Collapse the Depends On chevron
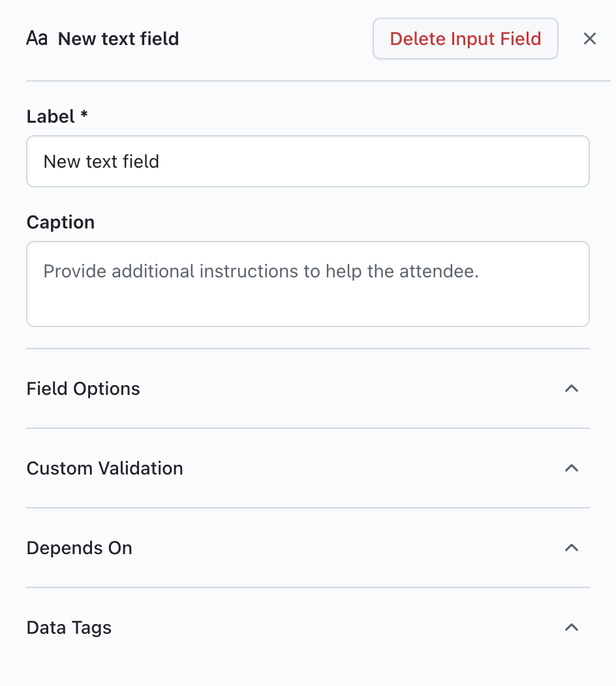616x686 pixels. pos(572,548)
